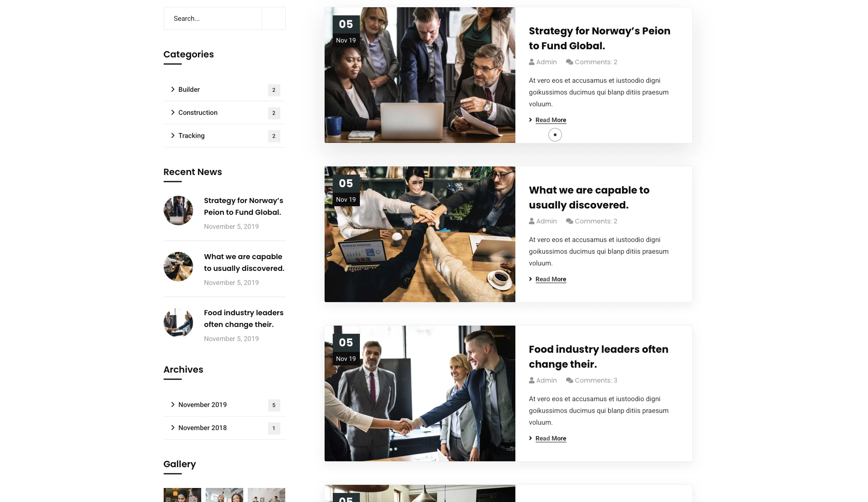Click the Search input field
Viewport: 868px width, 502px height.
point(213,19)
